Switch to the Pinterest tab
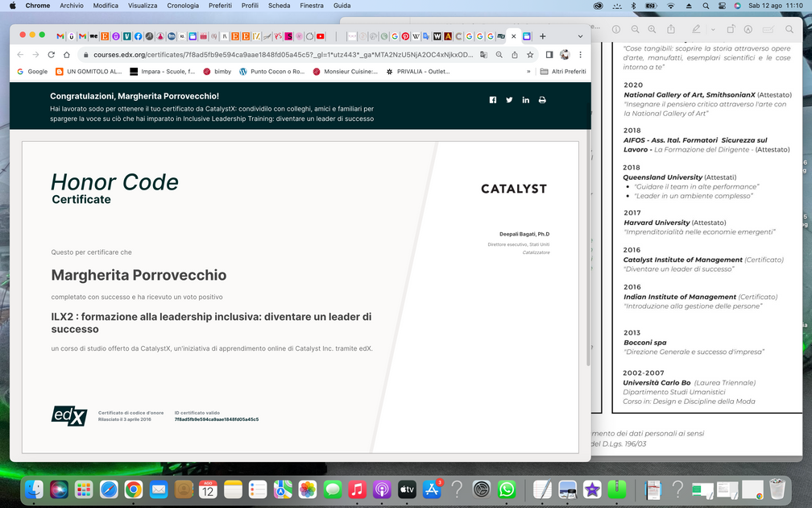 pyautogui.click(x=405, y=36)
